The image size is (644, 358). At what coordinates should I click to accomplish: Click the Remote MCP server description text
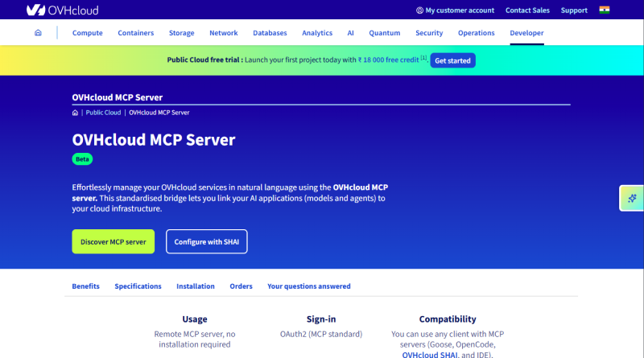click(x=195, y=339)
